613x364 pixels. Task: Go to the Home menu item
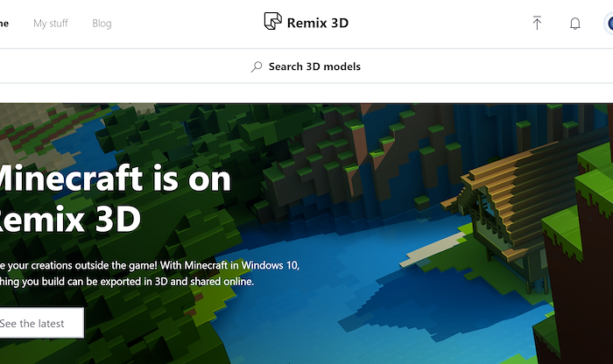pos(4,24)
